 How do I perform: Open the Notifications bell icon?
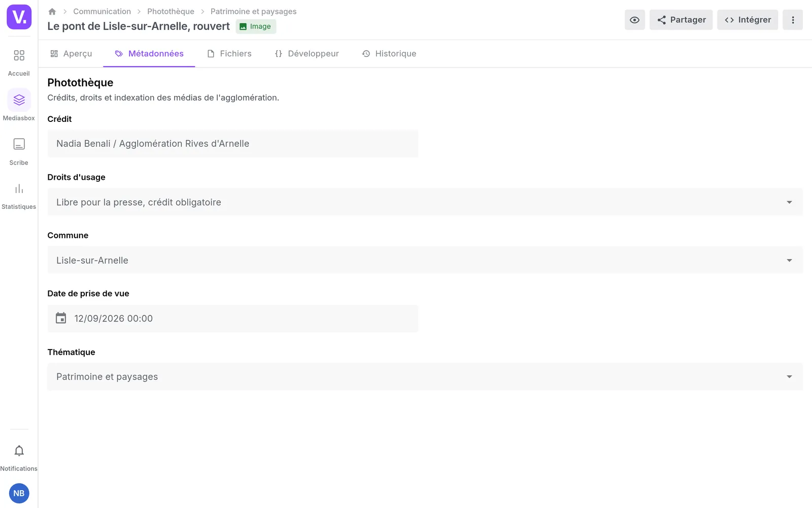(19, 451)
